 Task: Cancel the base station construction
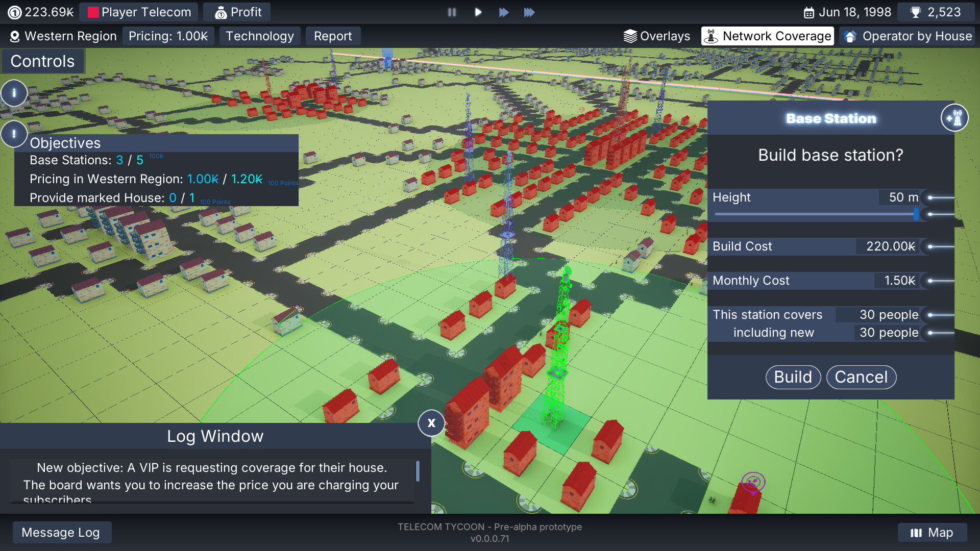click(x=861, y=377)
